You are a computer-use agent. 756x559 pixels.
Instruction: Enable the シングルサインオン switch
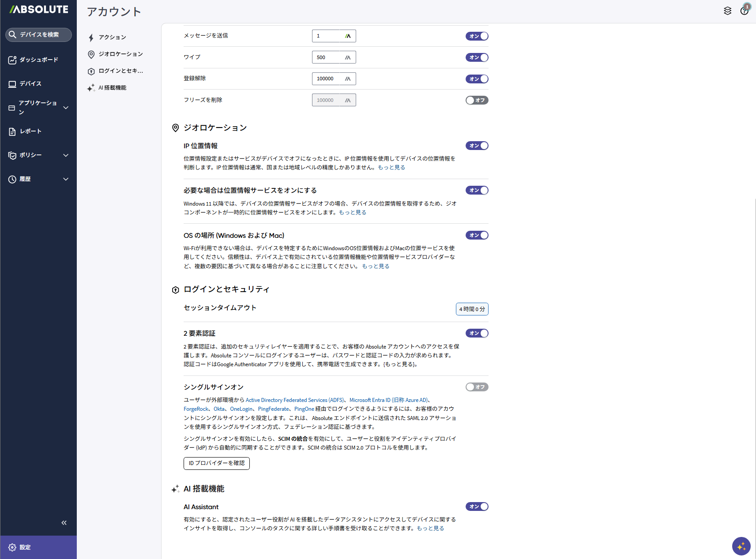(x=477, y=387)
